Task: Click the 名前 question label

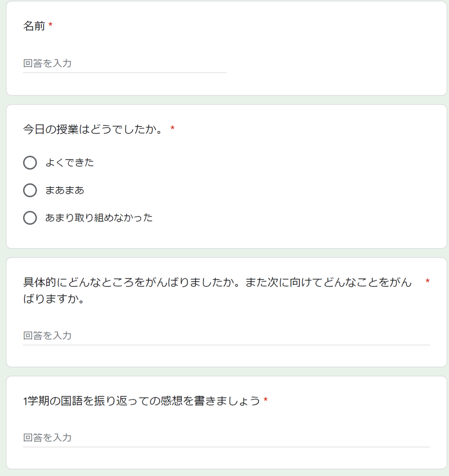Action: [34, 26]
